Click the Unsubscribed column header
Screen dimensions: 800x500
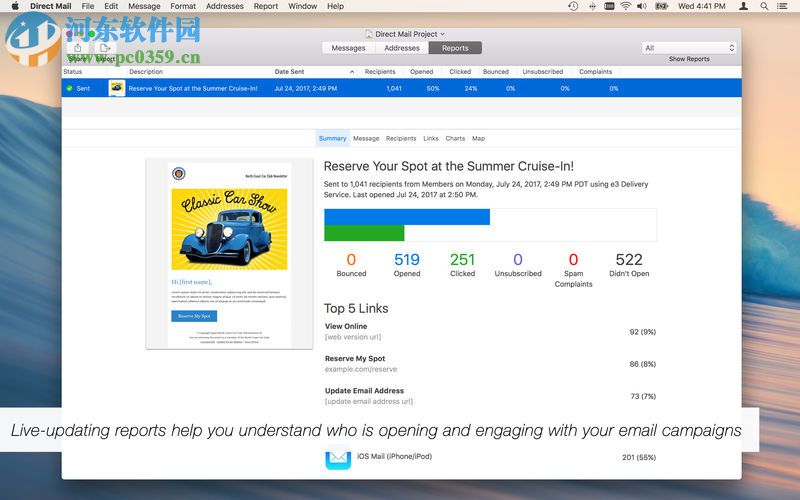coord(543,72)
